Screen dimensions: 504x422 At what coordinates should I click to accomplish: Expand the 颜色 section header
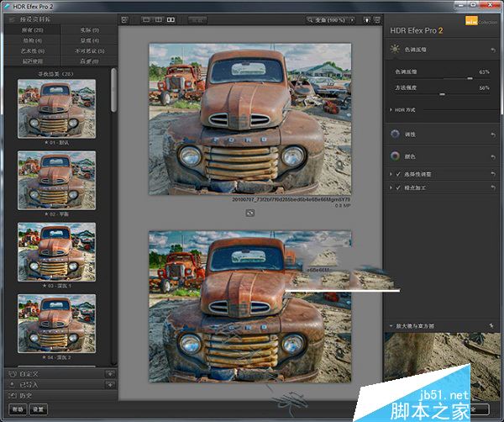[443, 156]
